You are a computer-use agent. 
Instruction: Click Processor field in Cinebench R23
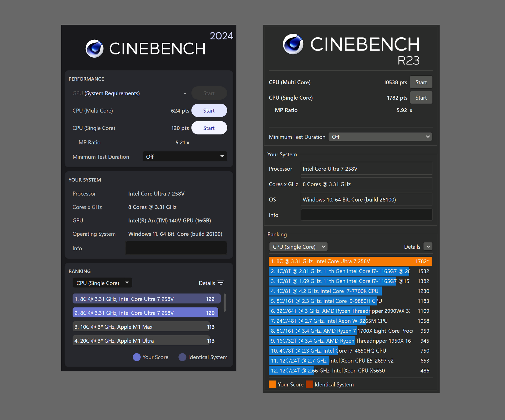[x=366, y=169]
